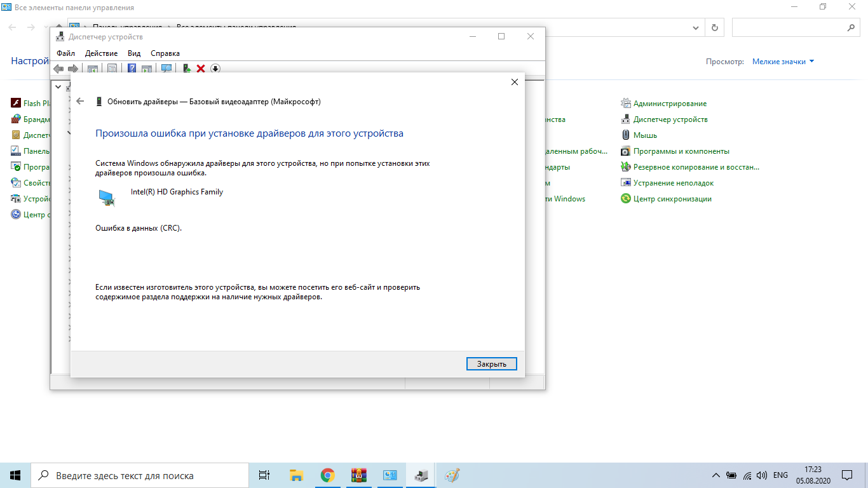This screenshot has height=488, width=868.
Task: Open the Вид menu in Device Manager
Action: pos(134,53)
